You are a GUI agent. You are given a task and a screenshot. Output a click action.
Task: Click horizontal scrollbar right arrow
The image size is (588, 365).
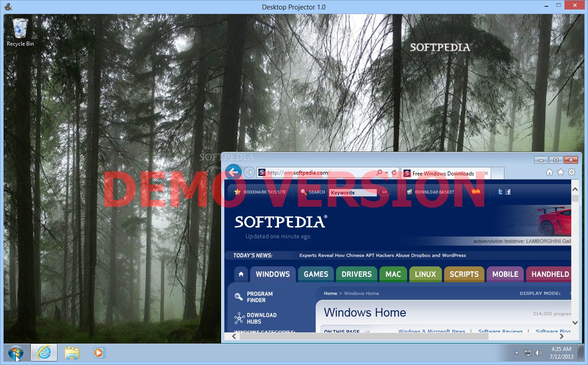(562, 336)
